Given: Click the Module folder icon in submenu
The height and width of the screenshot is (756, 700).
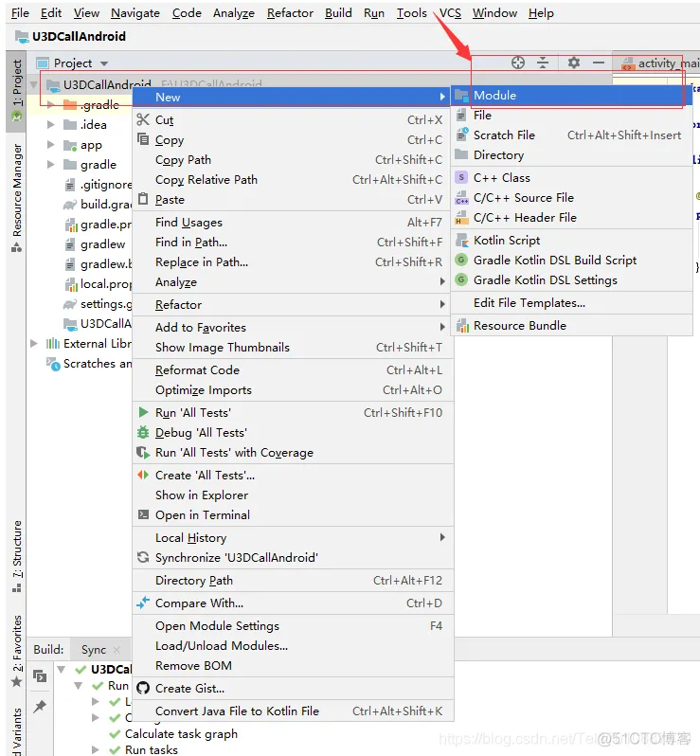Looking at the screenshot, I should 461,96.
